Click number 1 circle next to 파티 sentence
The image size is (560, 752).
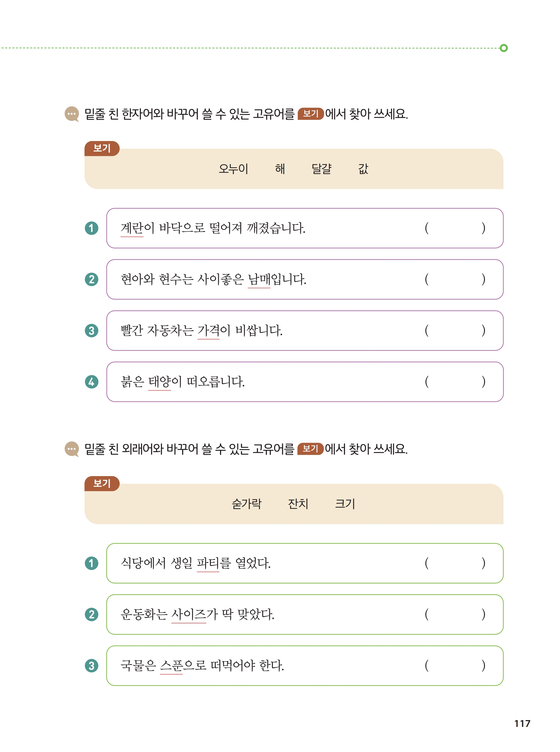pos(92,563)
